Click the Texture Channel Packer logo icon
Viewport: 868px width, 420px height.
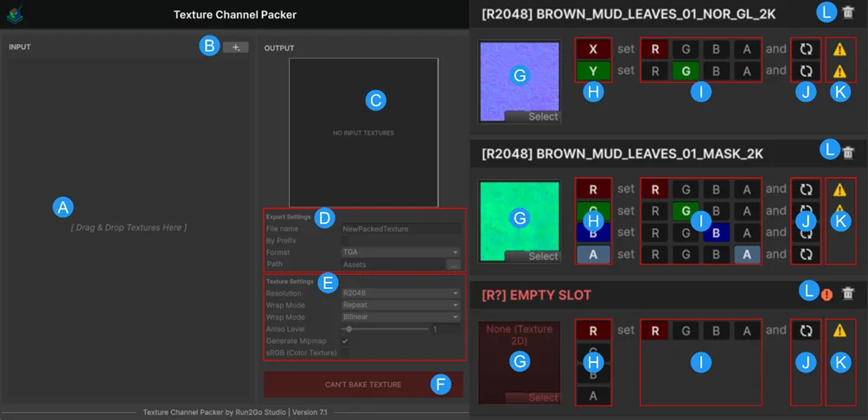point(15,14)
